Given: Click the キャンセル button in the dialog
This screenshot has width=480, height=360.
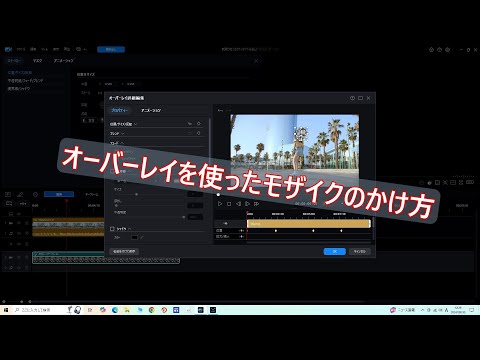Looking at the screenshot, I should click(x=360, y=251).
